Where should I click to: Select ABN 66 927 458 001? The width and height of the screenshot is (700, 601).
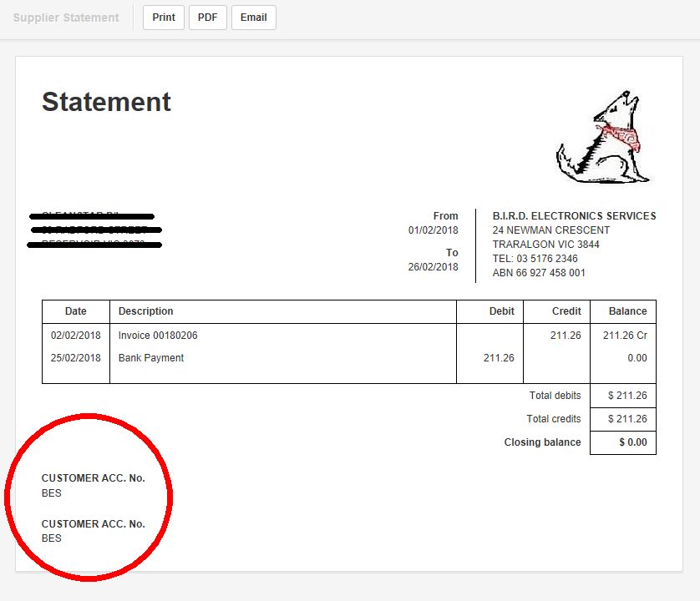539,273
